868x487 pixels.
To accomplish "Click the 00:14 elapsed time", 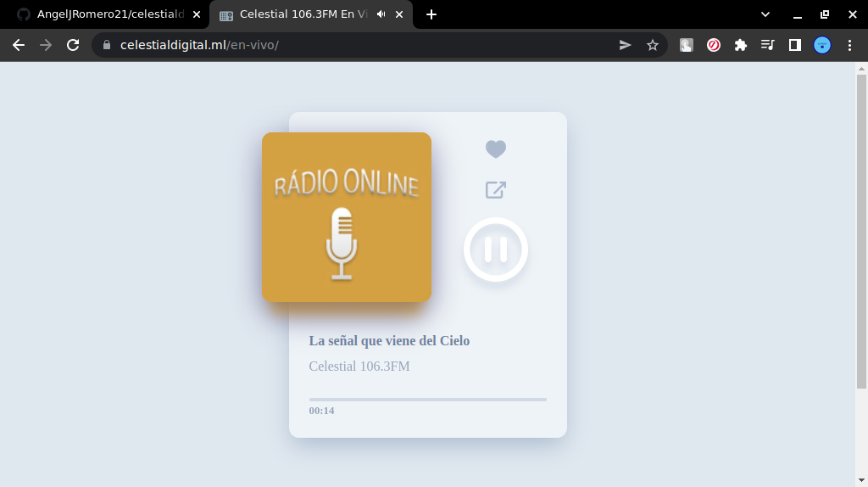I will click(x=321, y=411).
